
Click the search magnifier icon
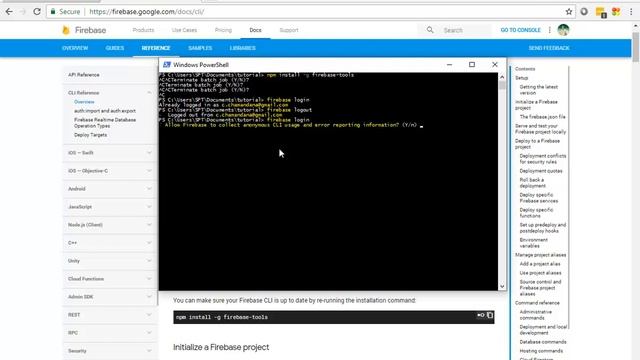point(430,30)
